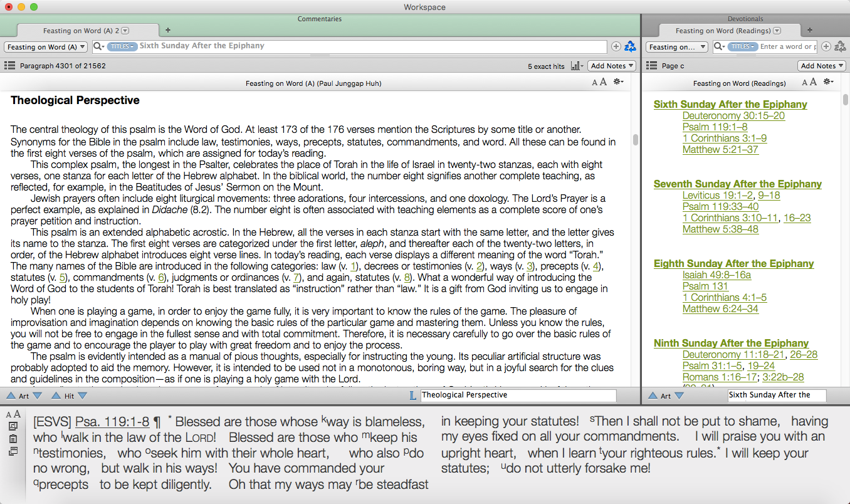
Task: Click the Theological Perspective go-to box
Action: click(518, 396)
